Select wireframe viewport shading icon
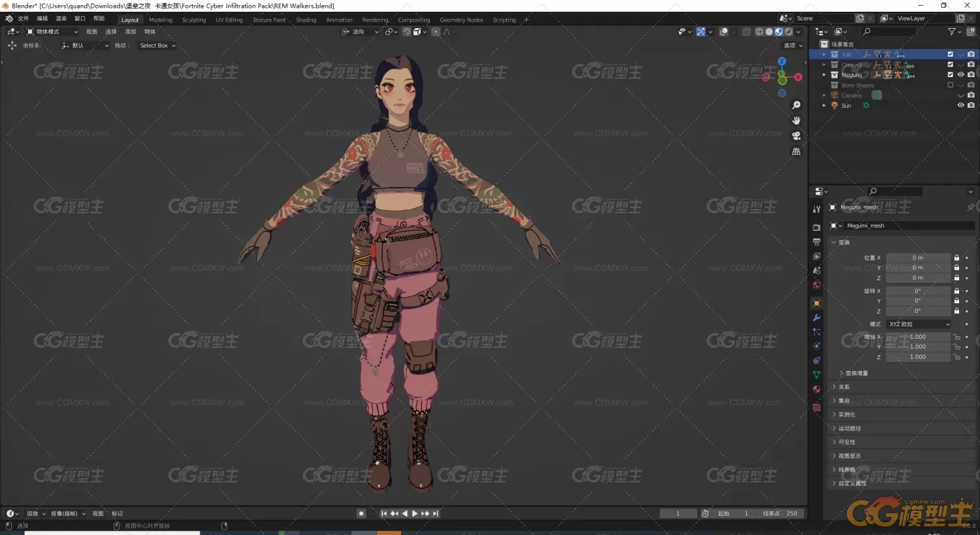 pos(759,31)
